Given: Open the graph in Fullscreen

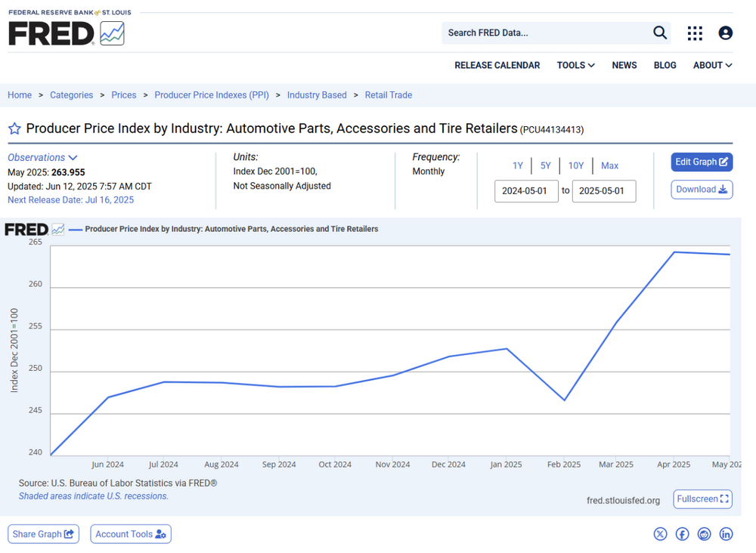Looking at the screenshot, I should 702,499.
